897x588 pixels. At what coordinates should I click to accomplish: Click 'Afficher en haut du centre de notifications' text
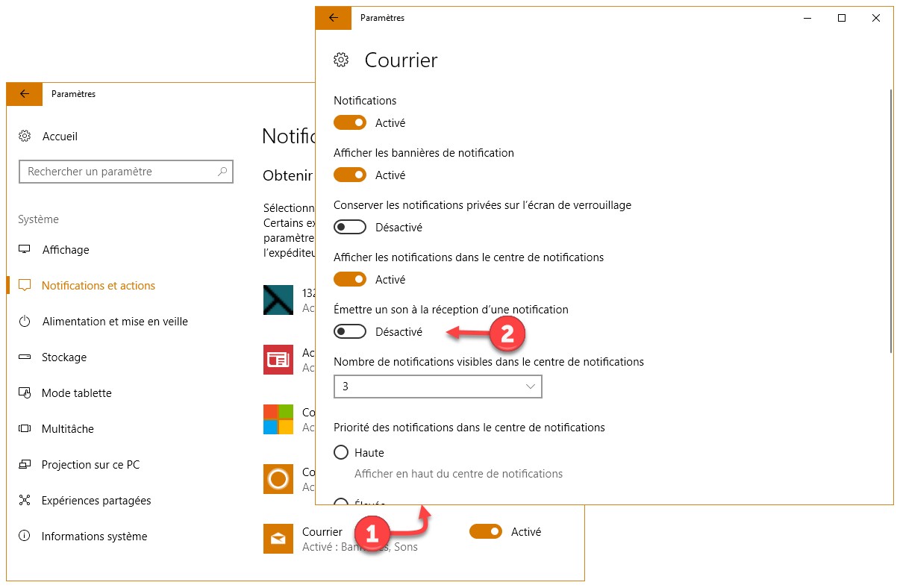(458, 474)
